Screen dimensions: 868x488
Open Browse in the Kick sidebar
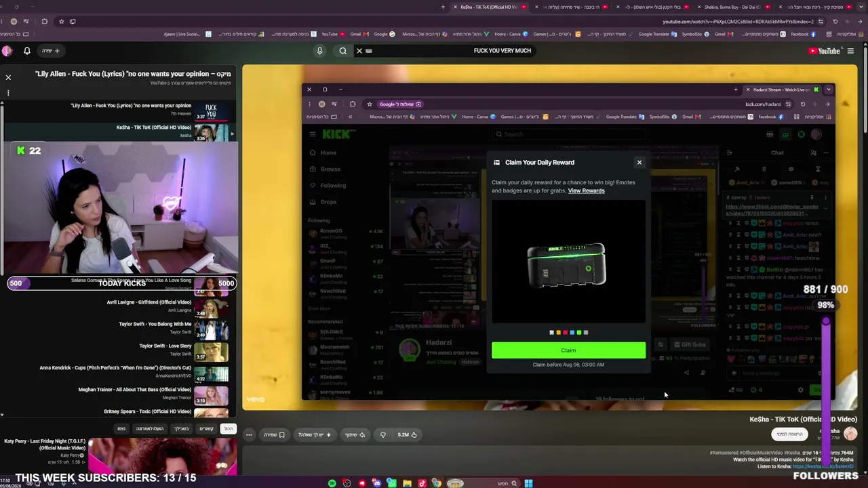(330, 169)
